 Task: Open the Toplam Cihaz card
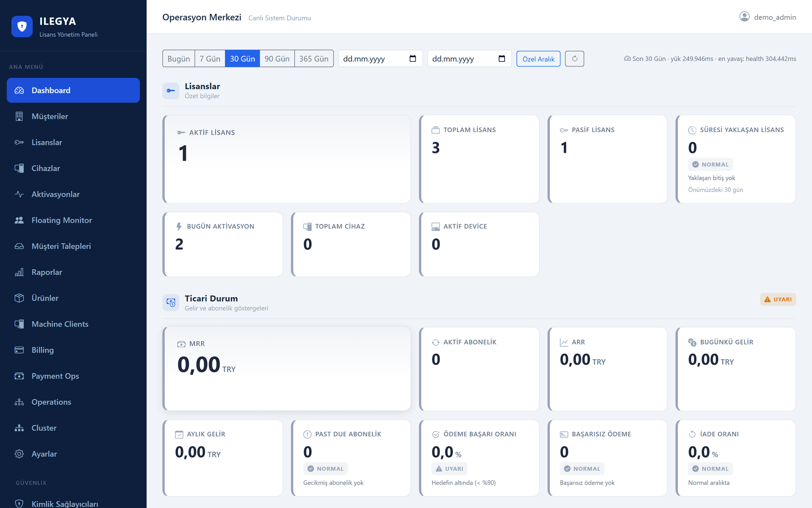click(x=351, y=245)
